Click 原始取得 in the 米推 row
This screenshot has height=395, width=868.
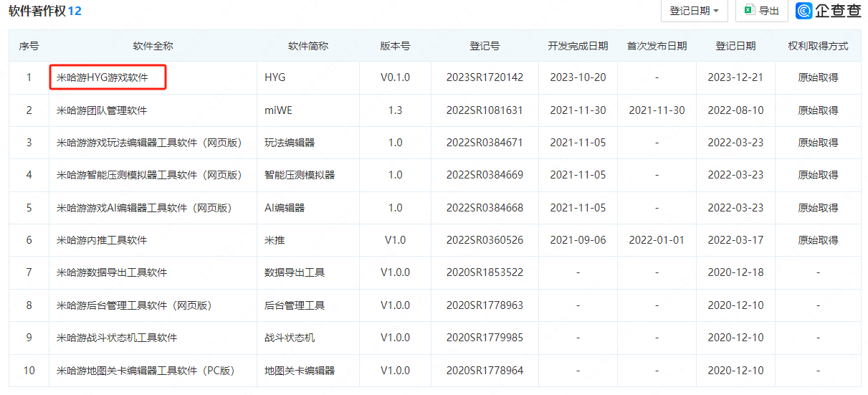[818, 240]
